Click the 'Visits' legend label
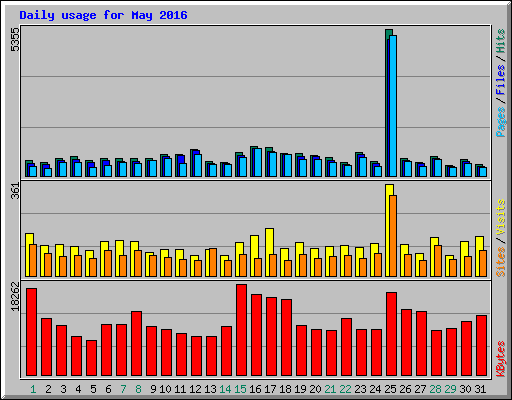The height and width of the screenshot is (400, 512). (501, 217)
